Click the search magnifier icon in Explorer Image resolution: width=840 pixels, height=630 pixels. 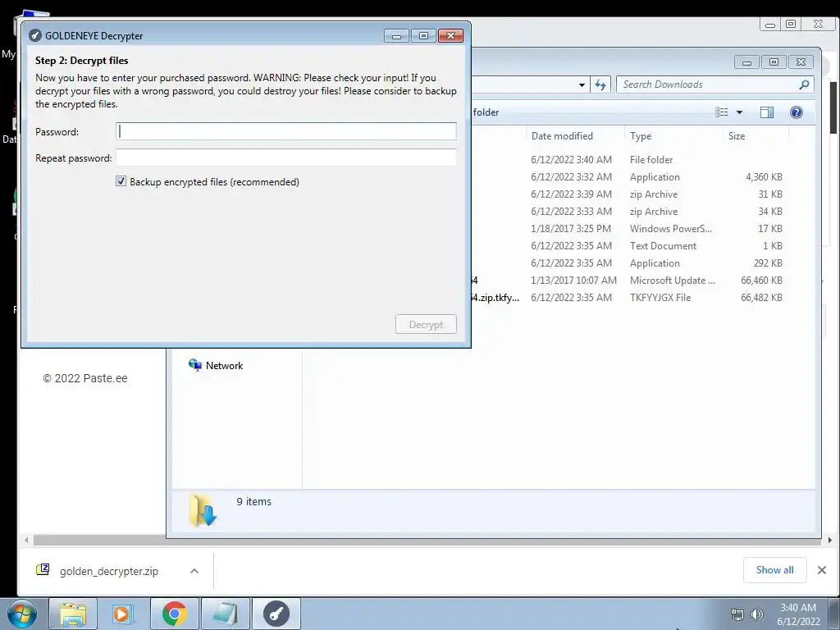pos(804,84)
